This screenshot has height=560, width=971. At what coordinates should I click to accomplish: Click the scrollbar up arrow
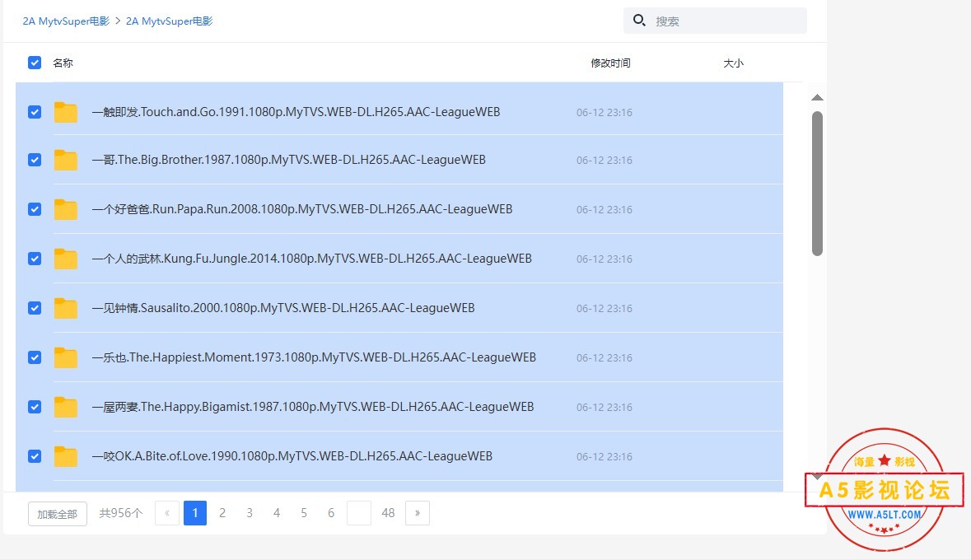pos(818,97)
